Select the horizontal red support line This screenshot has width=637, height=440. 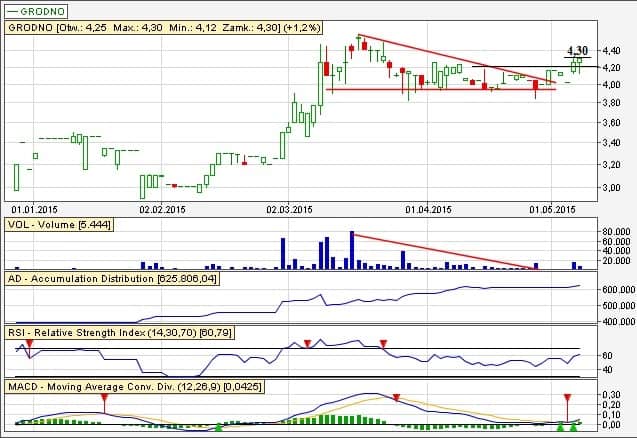(440, 90)
